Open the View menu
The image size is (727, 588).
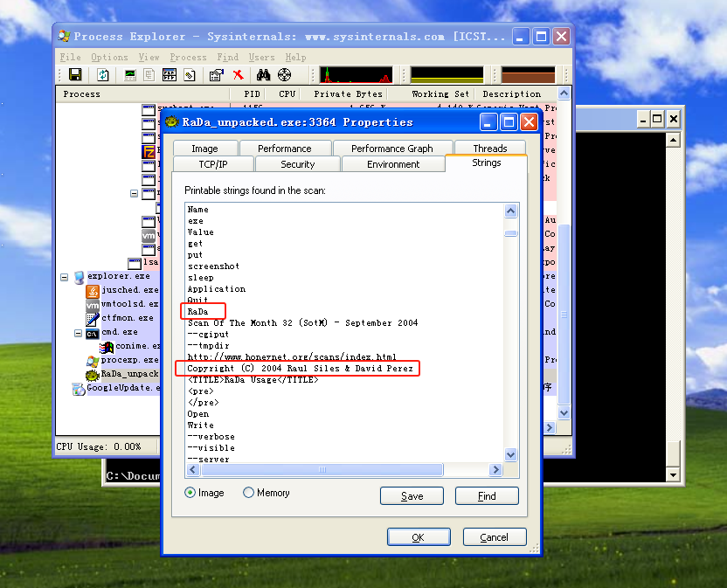pyautogui.click(x=149, y=57)
